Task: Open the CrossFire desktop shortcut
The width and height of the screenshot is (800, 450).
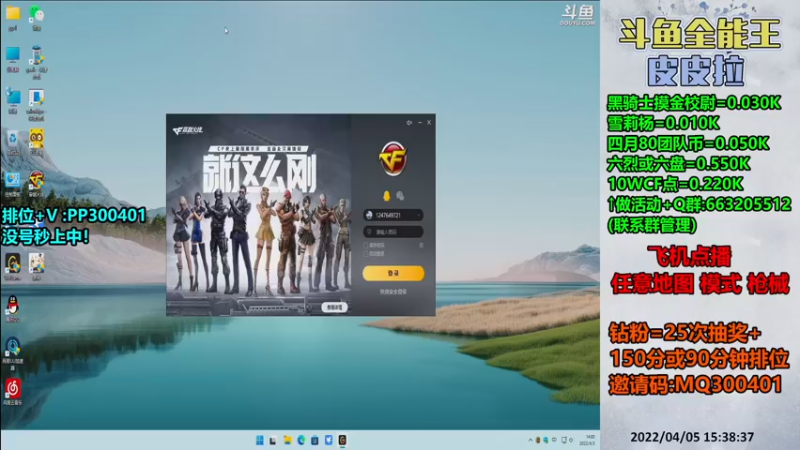Action: [x=36, y=181]
